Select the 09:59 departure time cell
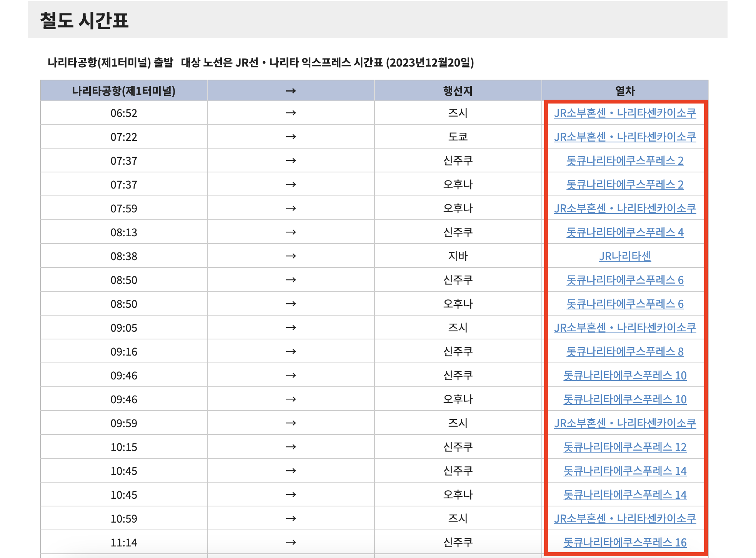Image resolution: width=756 pixels, height=558 pixels. point(124,423)
